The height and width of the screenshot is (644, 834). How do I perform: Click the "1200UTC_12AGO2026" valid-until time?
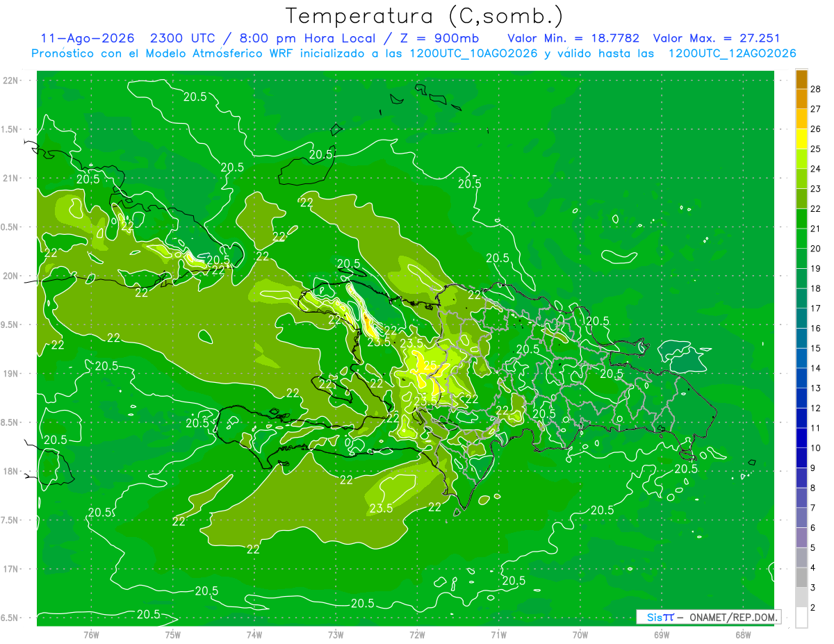tap(733, 53)
